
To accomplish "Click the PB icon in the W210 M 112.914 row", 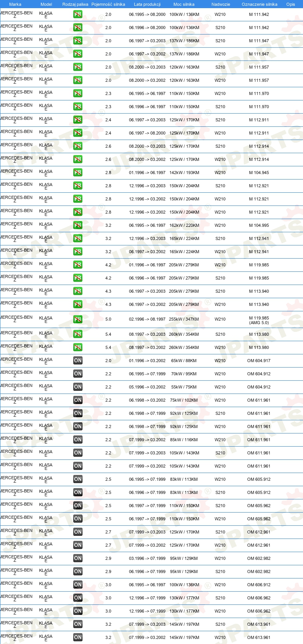I will 78,159.
